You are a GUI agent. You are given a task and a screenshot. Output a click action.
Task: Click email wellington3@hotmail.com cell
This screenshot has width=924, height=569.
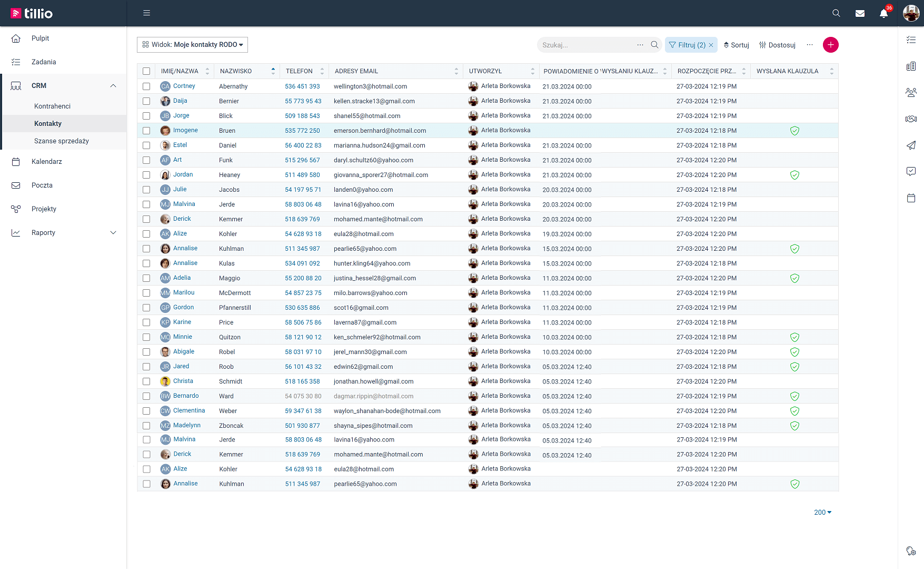370,86
